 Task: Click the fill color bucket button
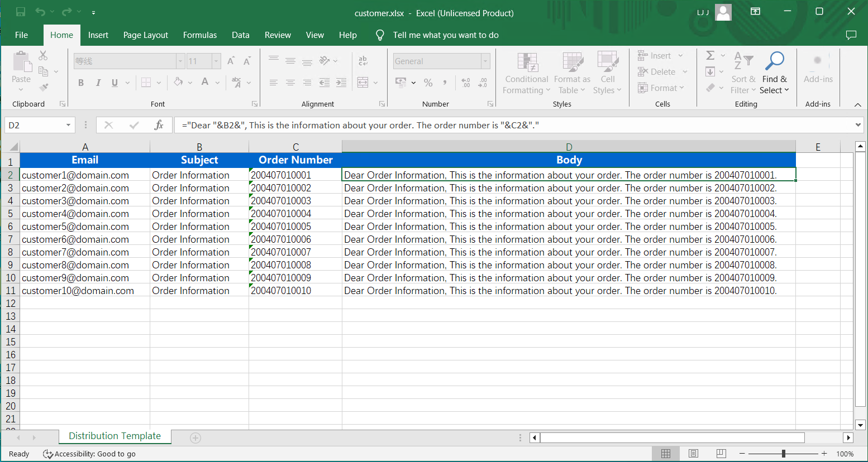(x=178, y=83)
